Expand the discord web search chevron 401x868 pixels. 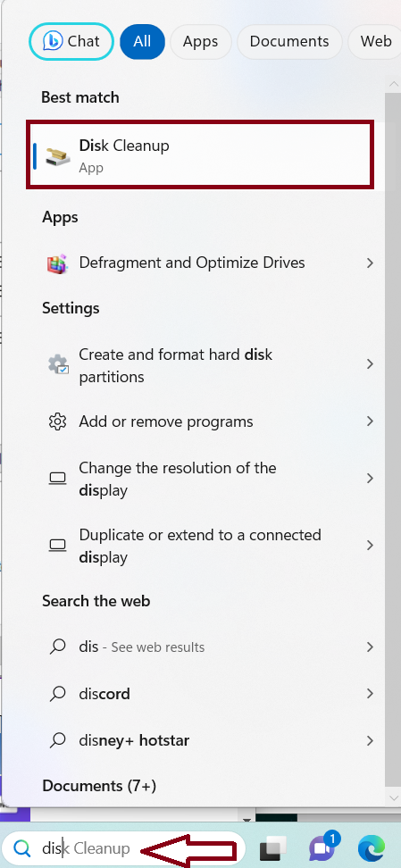[x=370, y=694]
